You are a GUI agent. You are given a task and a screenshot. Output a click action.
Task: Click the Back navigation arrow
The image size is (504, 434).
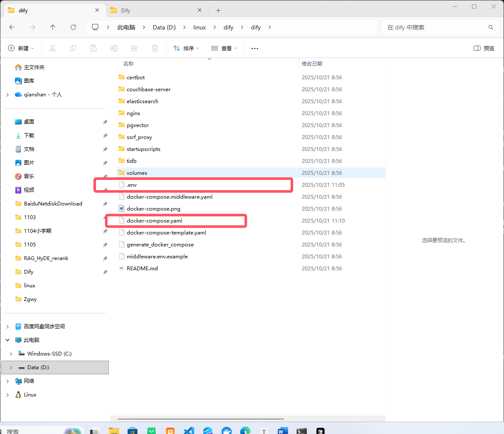12,27
